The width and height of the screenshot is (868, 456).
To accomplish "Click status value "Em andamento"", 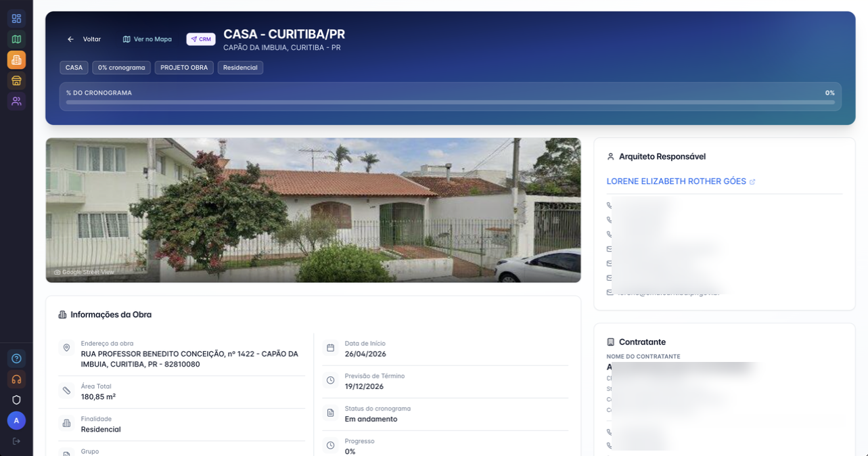I will pos(371,419).
